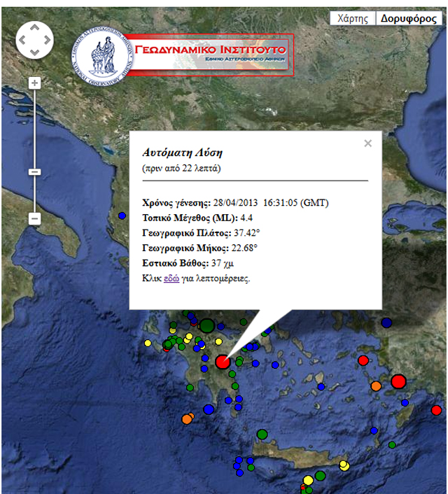Select the orange marker southwest of the Peloponnese

[187, 418]
